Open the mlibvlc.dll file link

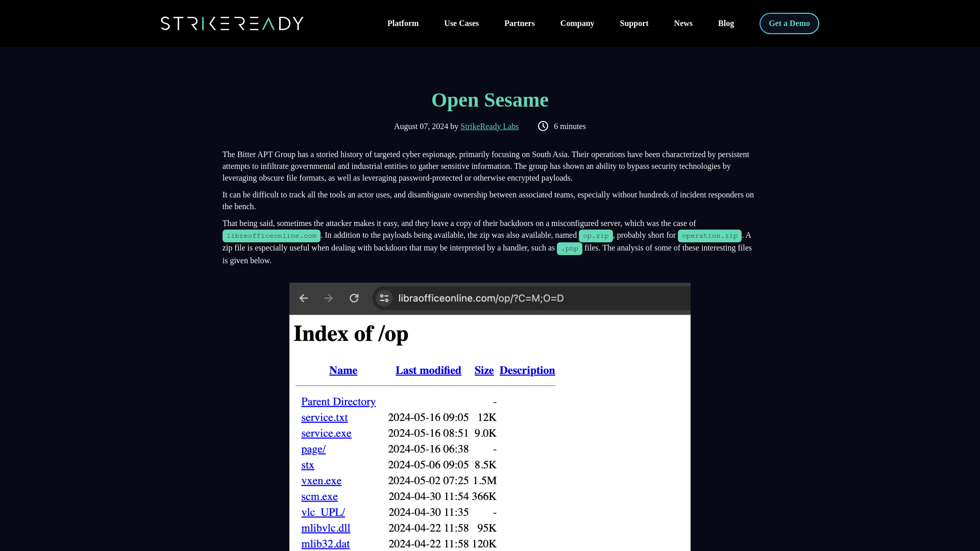click(x=326, y=529)
